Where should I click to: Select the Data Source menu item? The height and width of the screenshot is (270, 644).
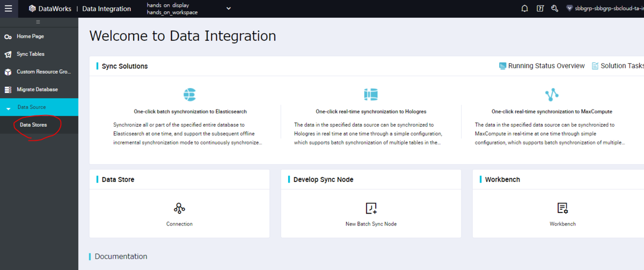point(39,107)
